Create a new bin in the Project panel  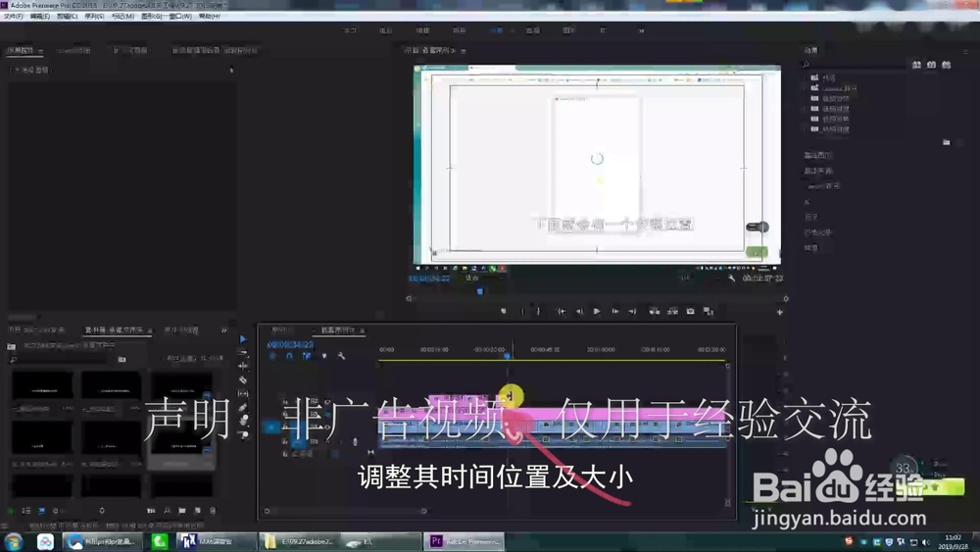coord(182,511)
